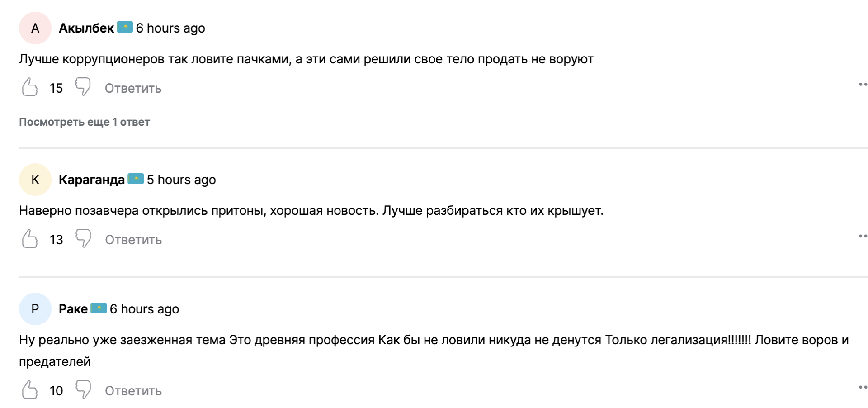
Task: Expand "Посмотреть еще 1 ответ" replies
Action: point(85,122)
